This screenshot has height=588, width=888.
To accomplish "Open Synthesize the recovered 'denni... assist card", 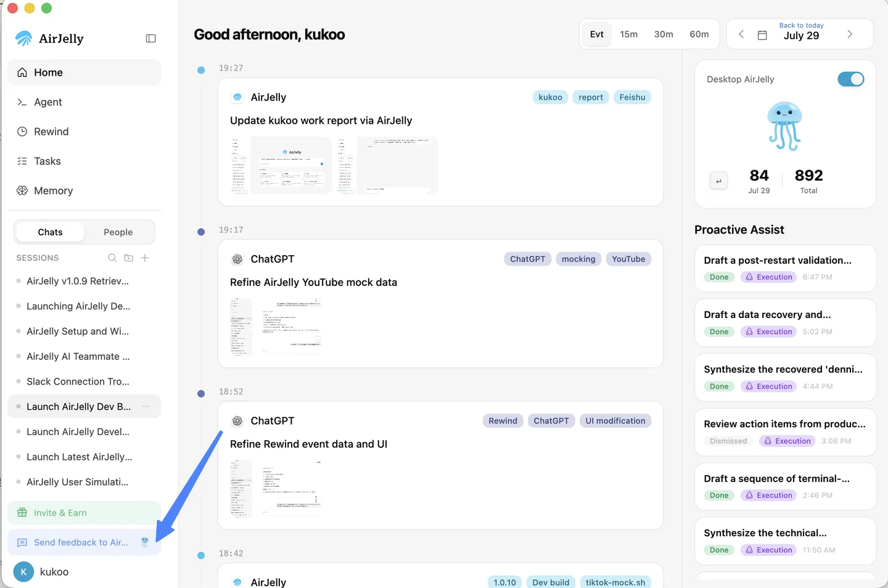I will pos(785,378).
